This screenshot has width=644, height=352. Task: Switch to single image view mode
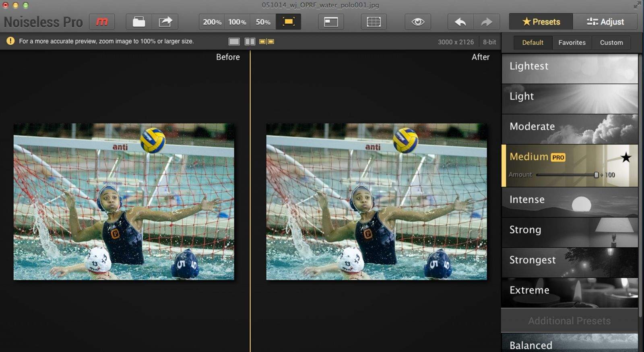(x=234, y=41)
